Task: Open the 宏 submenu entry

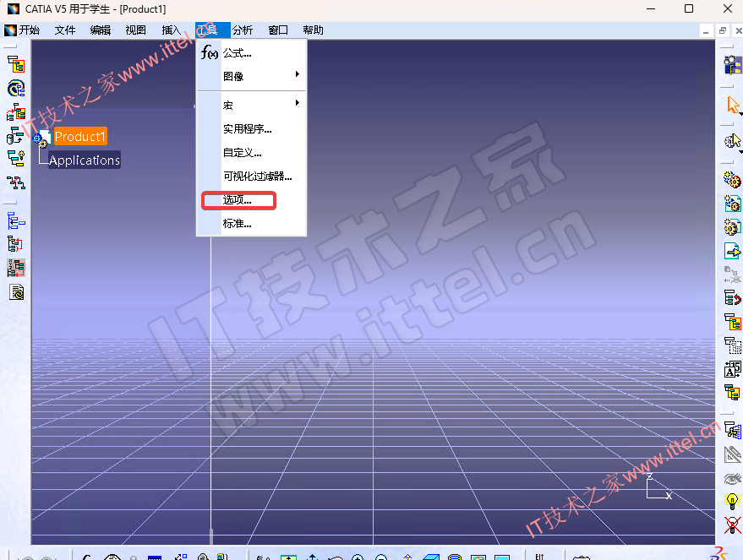Action: point(252,105)
